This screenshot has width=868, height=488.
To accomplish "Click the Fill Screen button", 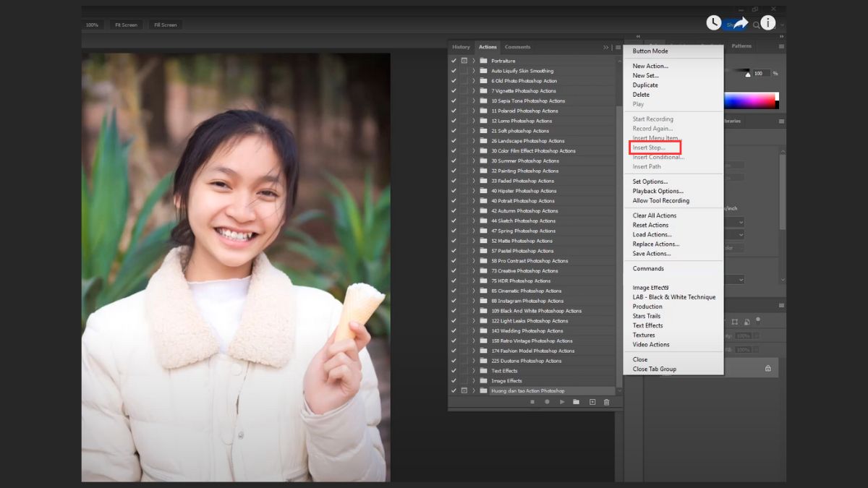I will [165, 25].
